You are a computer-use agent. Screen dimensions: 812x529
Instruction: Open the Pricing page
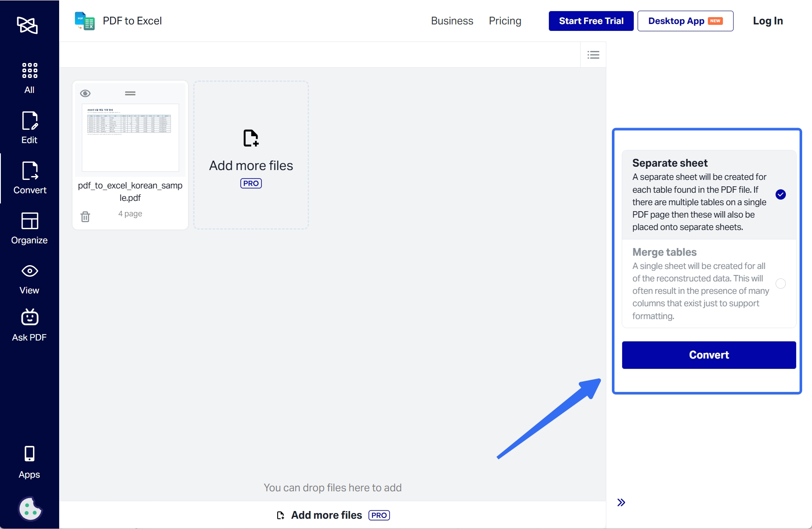(x=505, y=21)
